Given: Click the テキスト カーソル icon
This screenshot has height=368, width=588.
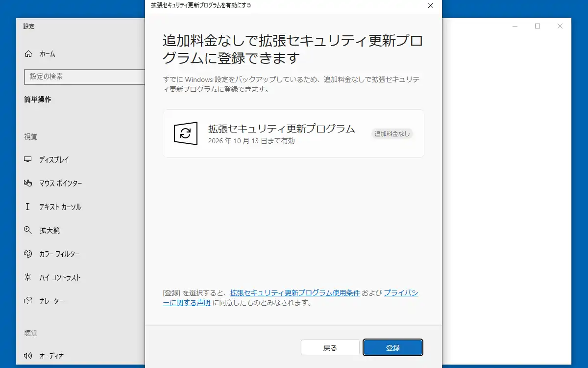Looking at the screenshot, I should click(x=28, y=207).
